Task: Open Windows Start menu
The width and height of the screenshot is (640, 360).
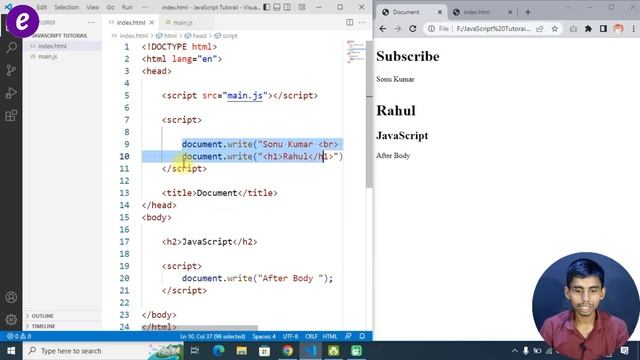Action: tap(11, 351)
